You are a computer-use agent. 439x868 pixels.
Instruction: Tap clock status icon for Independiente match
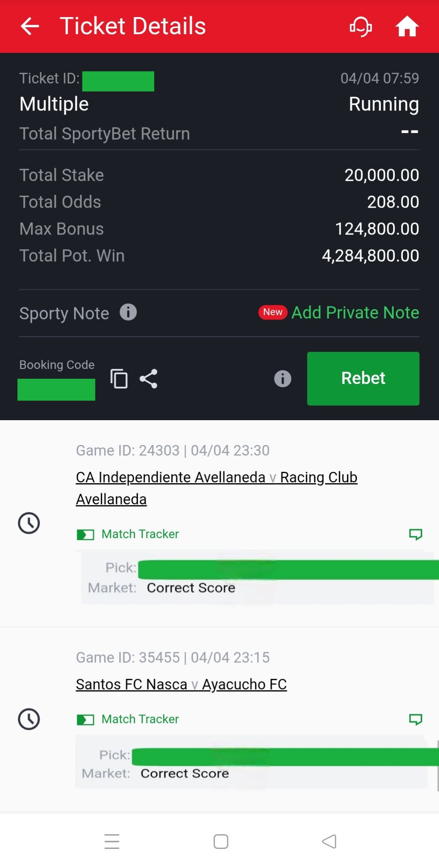(x=29, y=523)
